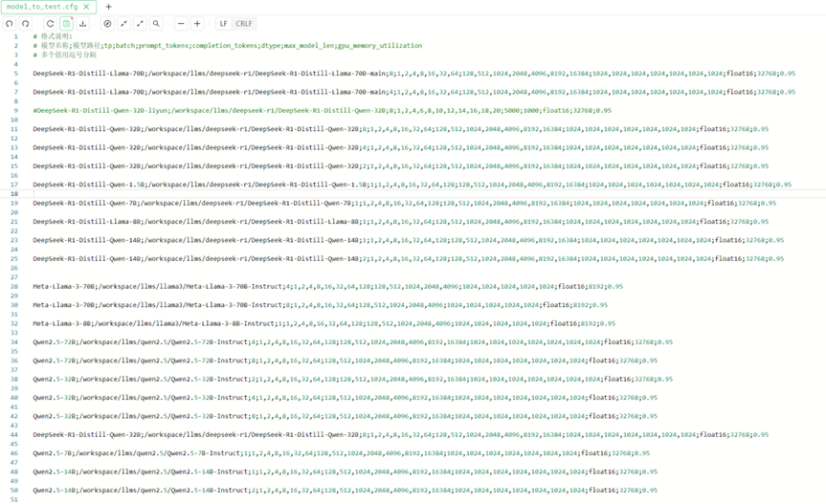
Task: Open a new tab with plus
Action: point(108,7)
